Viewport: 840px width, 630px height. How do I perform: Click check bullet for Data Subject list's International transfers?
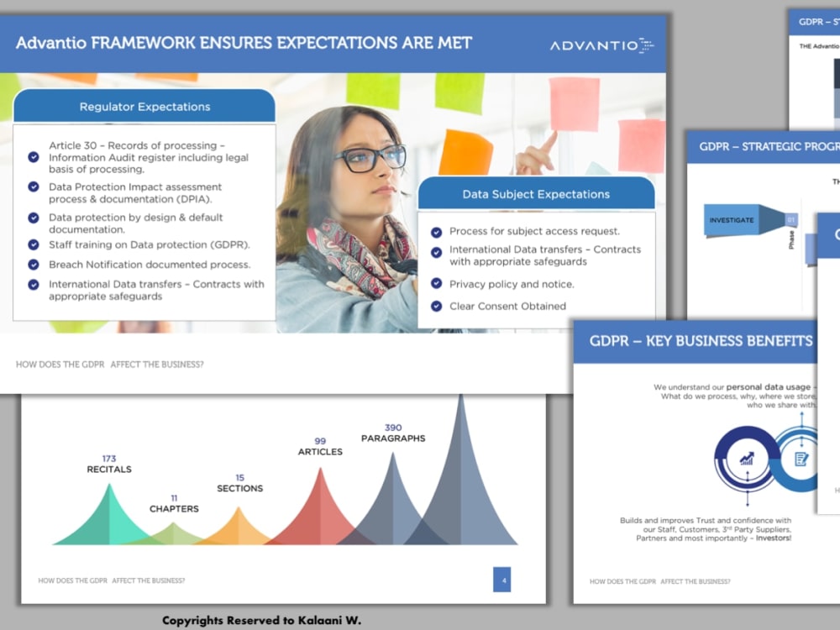pyautogui.click(x=437, y=252)
